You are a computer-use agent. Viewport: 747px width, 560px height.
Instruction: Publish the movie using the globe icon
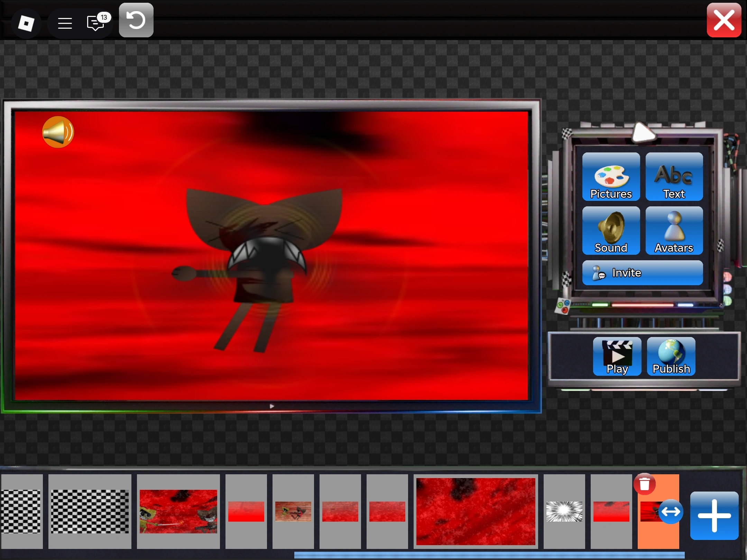[671, 356]
